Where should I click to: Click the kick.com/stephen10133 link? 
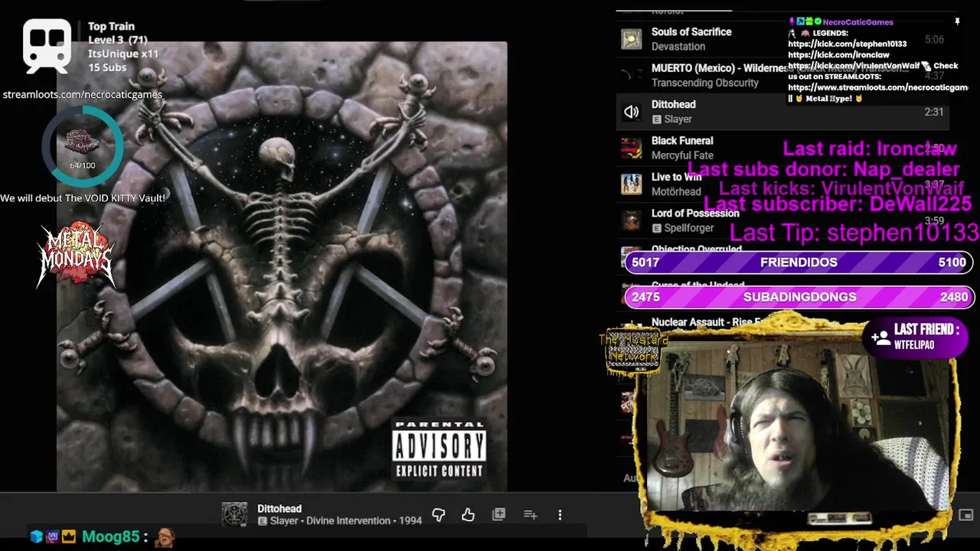coord(848,44)
